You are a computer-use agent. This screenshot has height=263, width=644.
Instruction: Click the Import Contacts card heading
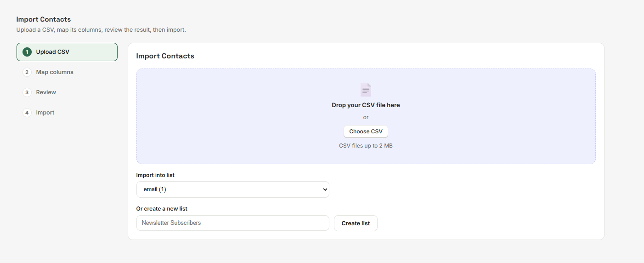165,56
